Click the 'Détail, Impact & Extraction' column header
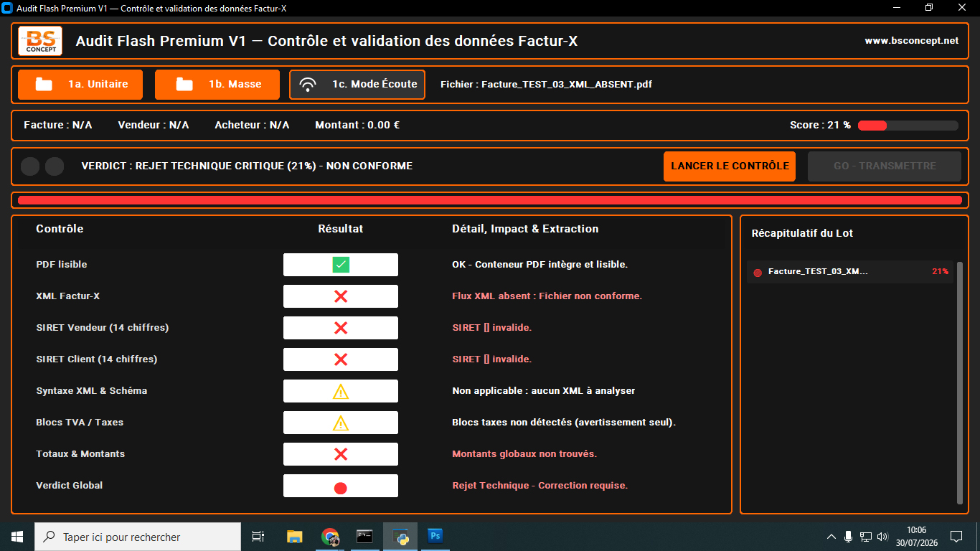Viewport: 980px width, 551px height. click(x=525, y=229)
